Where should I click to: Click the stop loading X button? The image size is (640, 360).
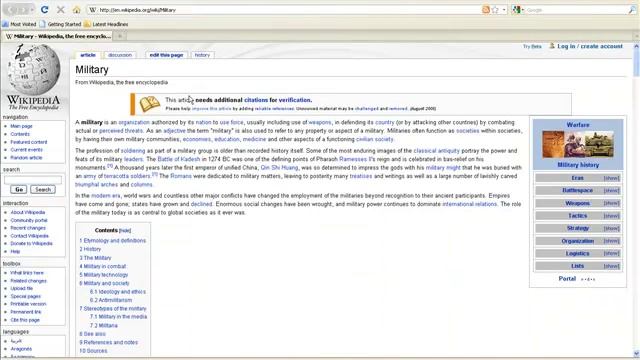pos(60,9)
